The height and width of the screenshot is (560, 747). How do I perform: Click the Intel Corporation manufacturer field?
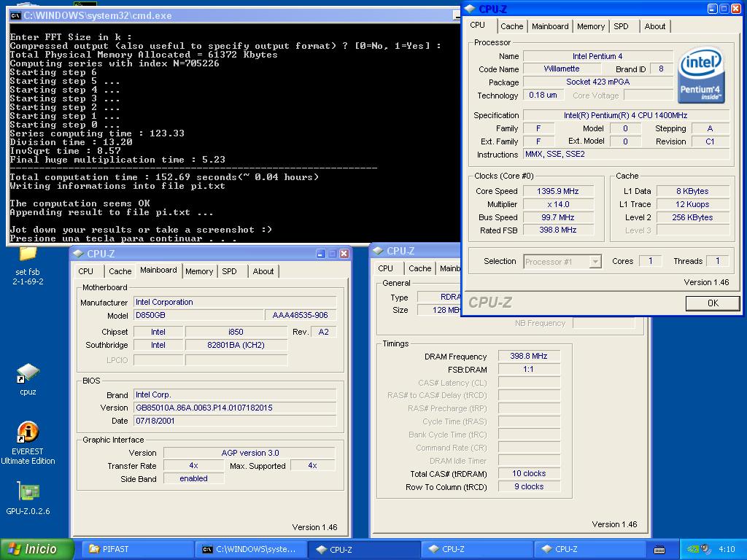coord(234,302)
